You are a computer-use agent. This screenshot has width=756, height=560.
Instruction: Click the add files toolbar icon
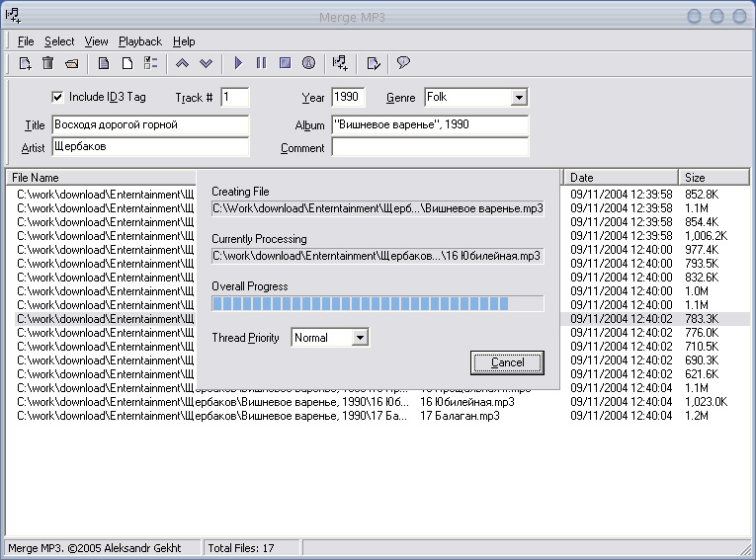(26, 63)
